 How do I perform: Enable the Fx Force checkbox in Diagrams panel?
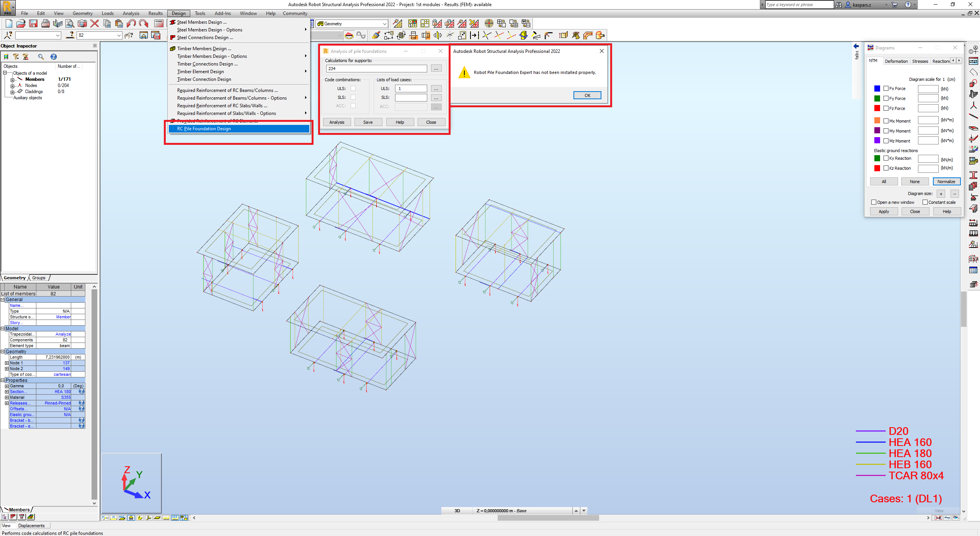pos(886,89)
